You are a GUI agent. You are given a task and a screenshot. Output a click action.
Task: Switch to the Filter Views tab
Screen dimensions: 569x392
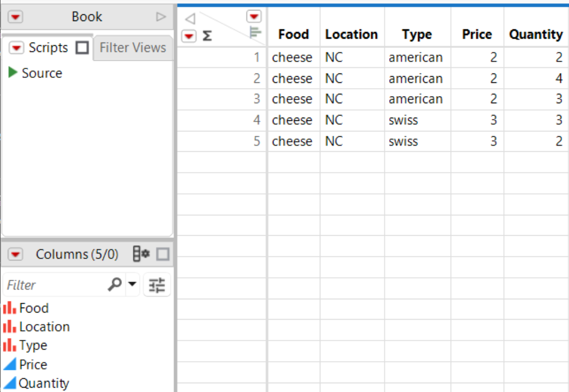[131, 48]
